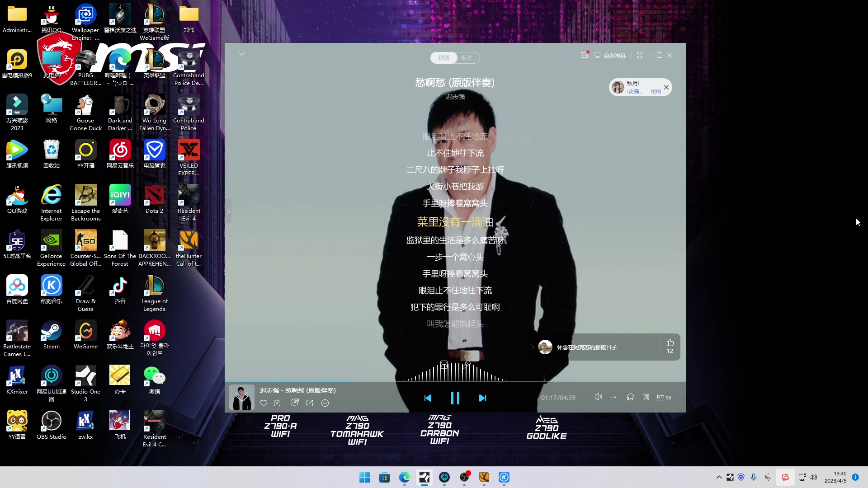Skip to the next track
Screen dimensions: 868x488
[482, 398]
